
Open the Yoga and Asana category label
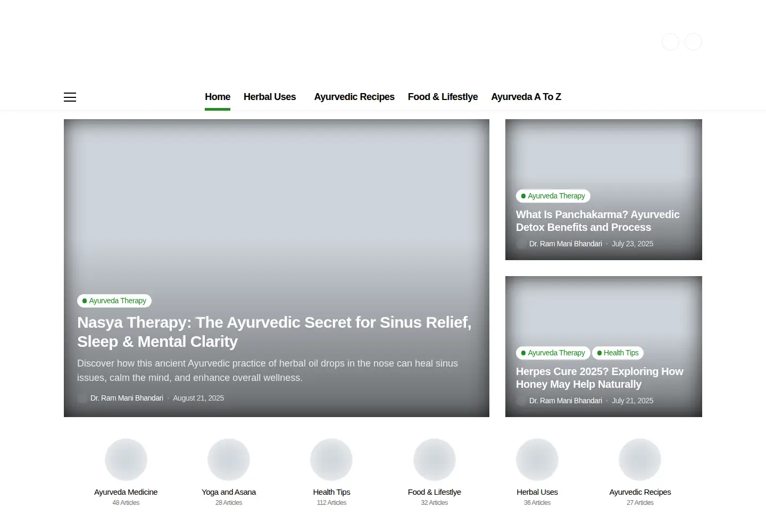click(x=229, y=492)
